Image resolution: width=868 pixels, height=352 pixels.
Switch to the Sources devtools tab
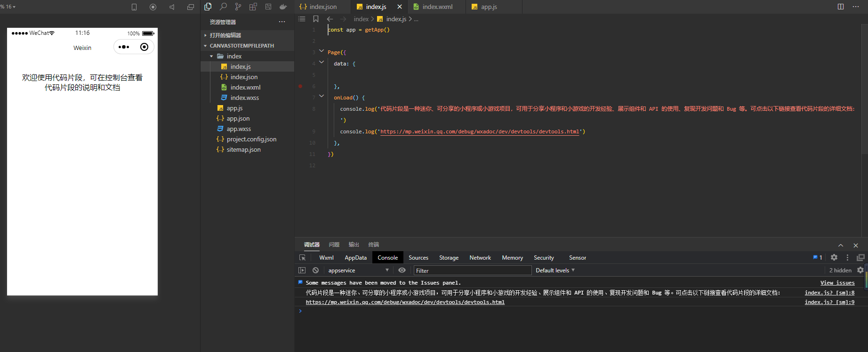pos(418,258)
